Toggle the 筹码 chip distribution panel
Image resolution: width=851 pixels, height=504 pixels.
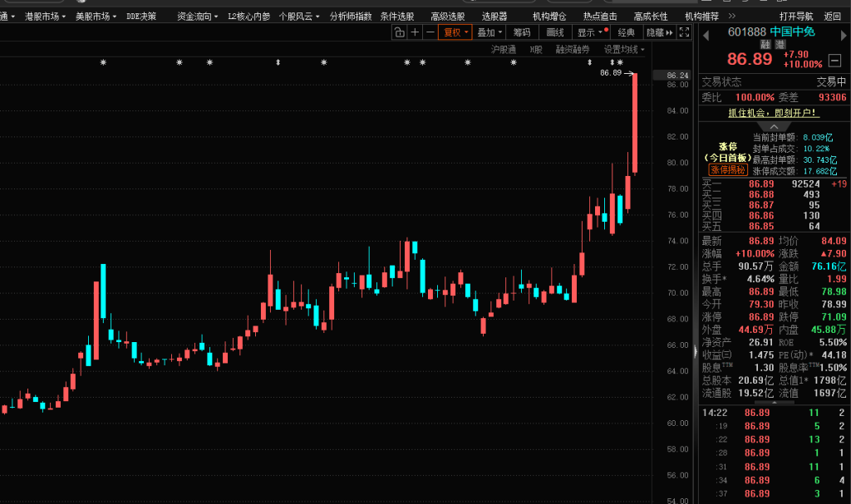click(x=521, y=32)
